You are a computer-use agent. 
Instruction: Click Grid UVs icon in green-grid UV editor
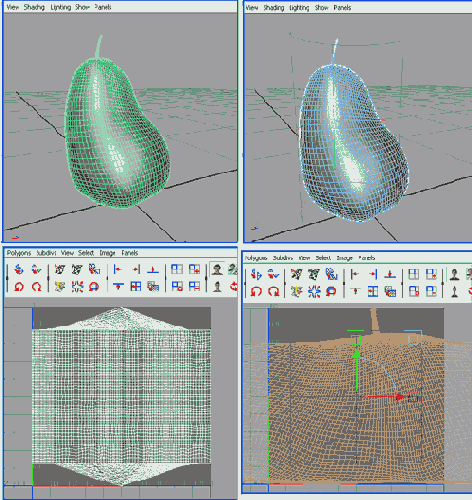[x=135, y=286]
